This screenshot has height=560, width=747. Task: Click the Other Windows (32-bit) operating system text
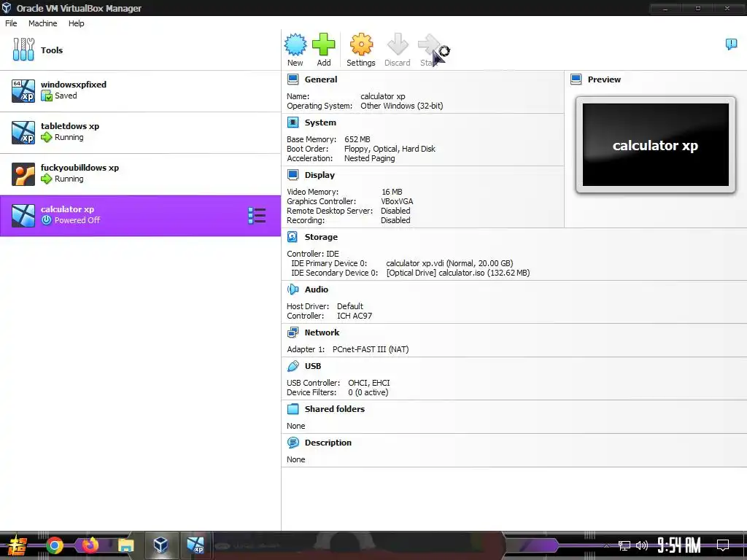402,106
